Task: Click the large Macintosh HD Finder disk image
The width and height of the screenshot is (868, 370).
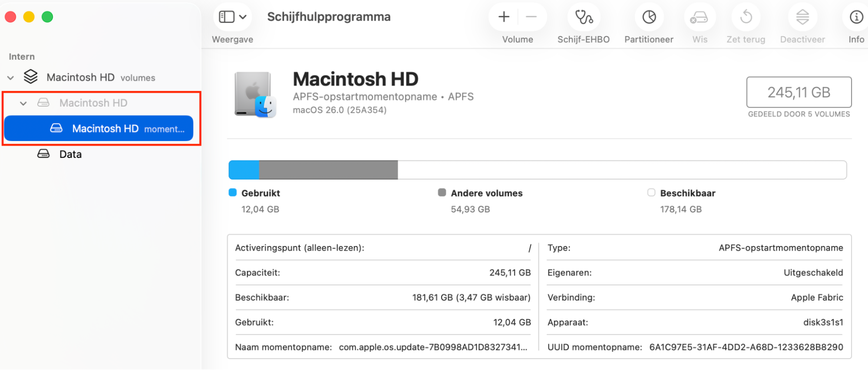Action: pyautogui.click(x=255, y=94)
